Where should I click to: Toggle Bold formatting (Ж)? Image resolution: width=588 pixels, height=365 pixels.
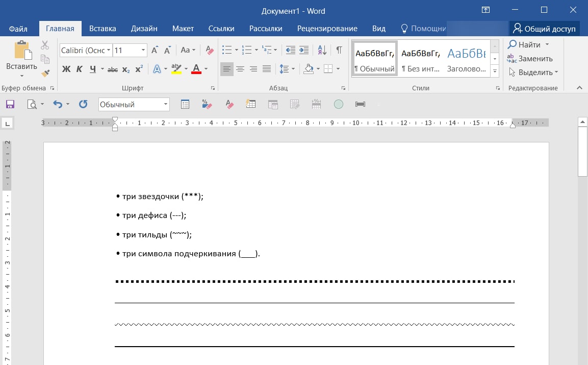66,69
